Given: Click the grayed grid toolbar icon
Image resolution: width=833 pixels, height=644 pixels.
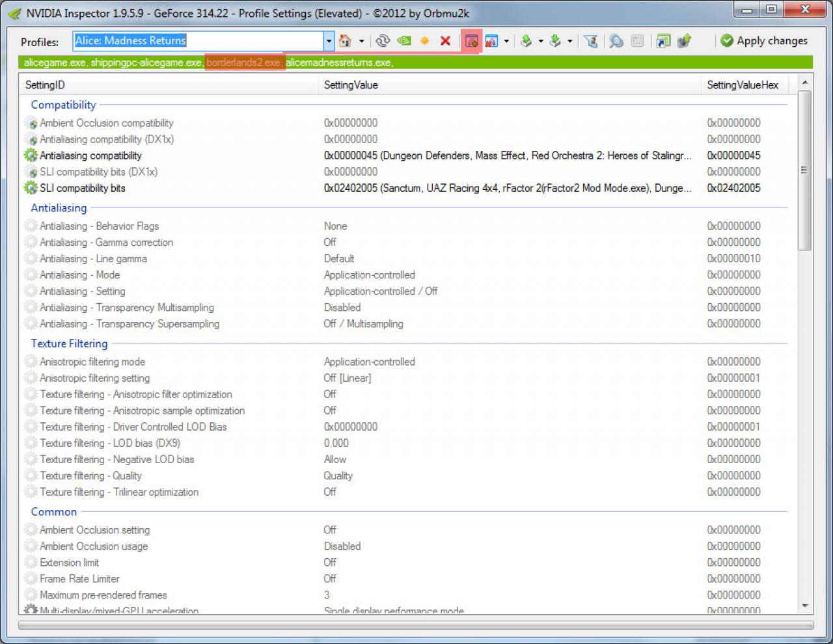Looking at the screenshot, I should 638,41.
